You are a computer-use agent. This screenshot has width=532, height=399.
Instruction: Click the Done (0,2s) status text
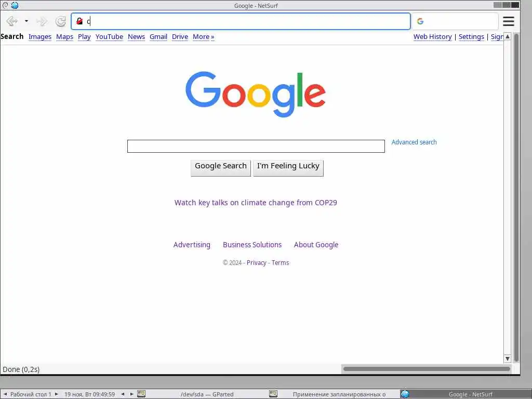point(21,369)
